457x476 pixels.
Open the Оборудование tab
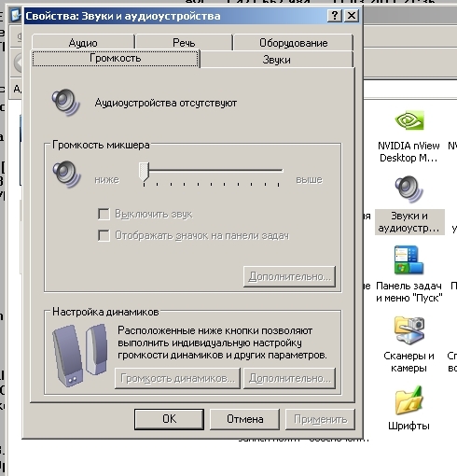(294, 42)
